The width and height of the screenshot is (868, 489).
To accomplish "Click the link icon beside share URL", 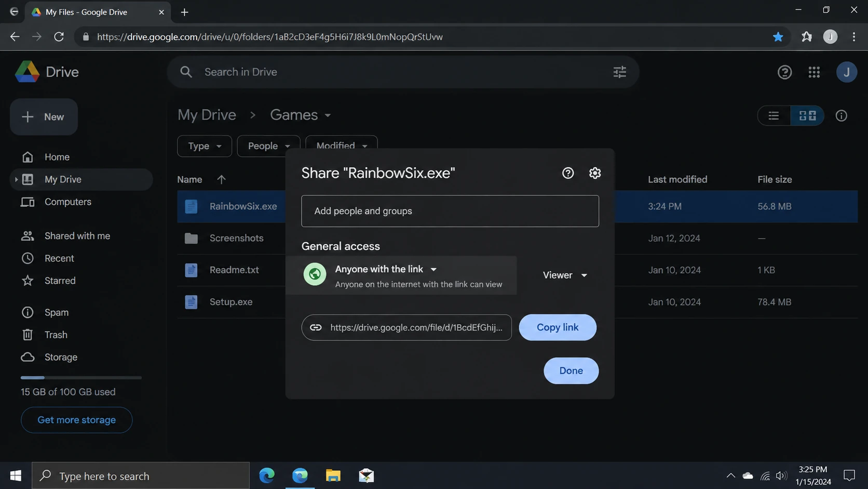I will [x=316, y=327].
